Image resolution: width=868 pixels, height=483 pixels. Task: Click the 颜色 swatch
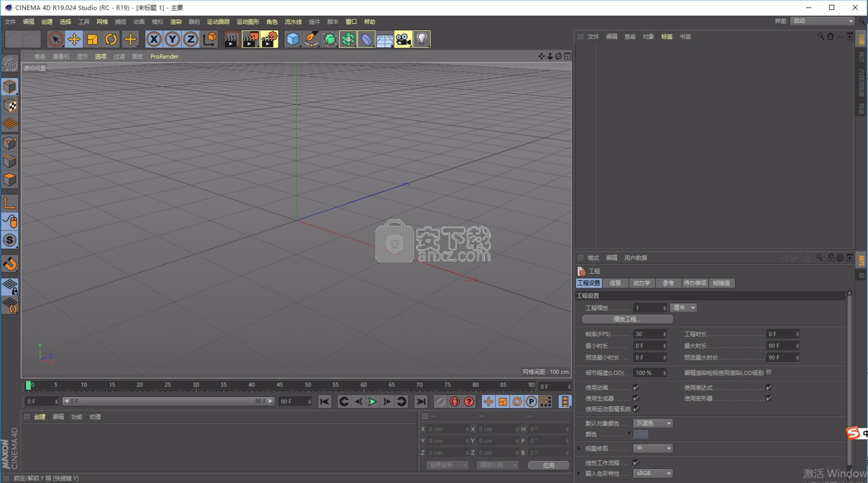(x=641, y=434)
